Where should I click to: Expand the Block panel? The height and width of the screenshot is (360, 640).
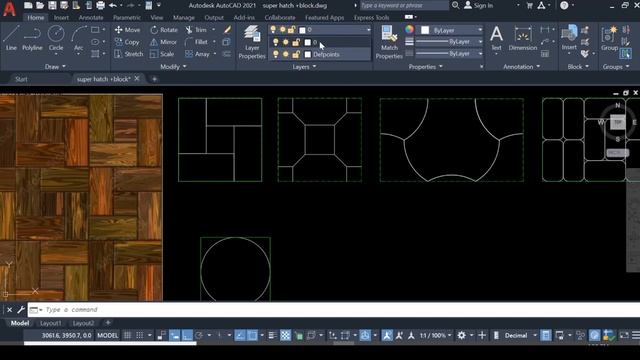click(x=578, y=67)
